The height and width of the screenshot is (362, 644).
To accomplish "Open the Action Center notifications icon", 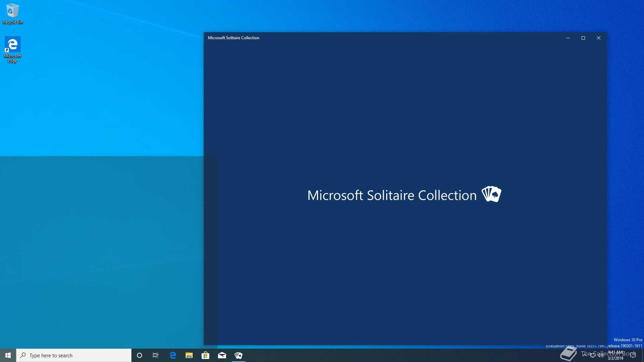I will tap(633, 355).
